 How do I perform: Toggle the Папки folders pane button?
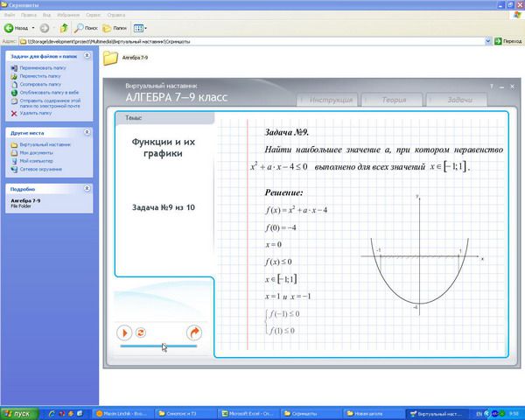pos(115,27)
